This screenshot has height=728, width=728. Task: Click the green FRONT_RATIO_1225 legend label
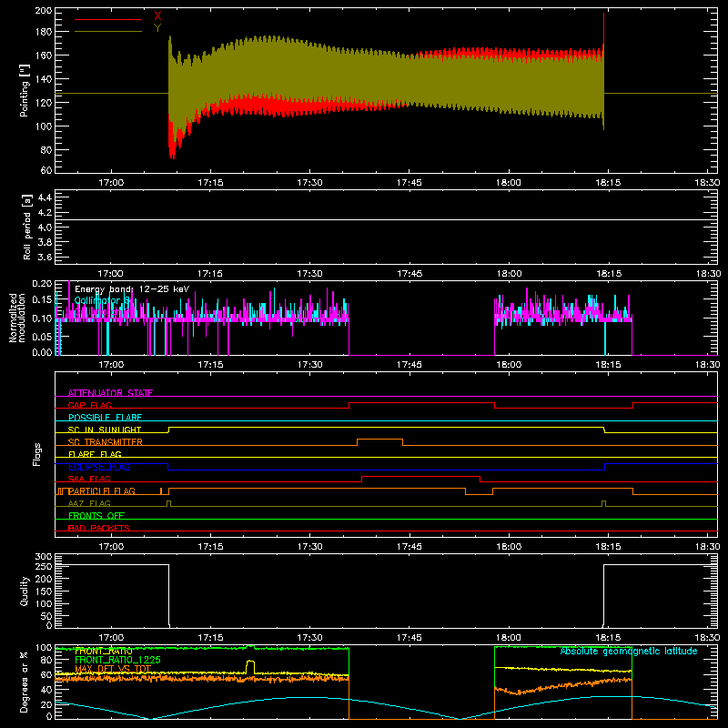coord(117,660)
